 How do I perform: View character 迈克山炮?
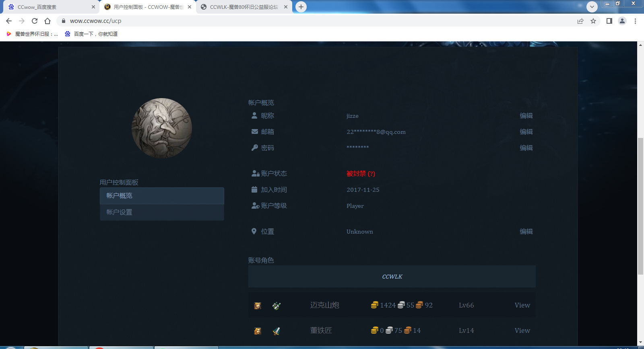pos(522,305)
